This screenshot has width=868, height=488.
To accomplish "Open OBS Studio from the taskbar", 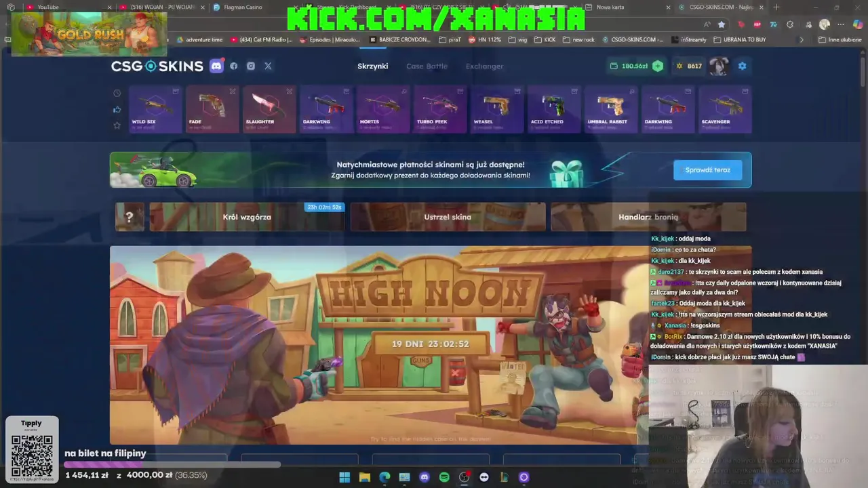I will (464, 477).
